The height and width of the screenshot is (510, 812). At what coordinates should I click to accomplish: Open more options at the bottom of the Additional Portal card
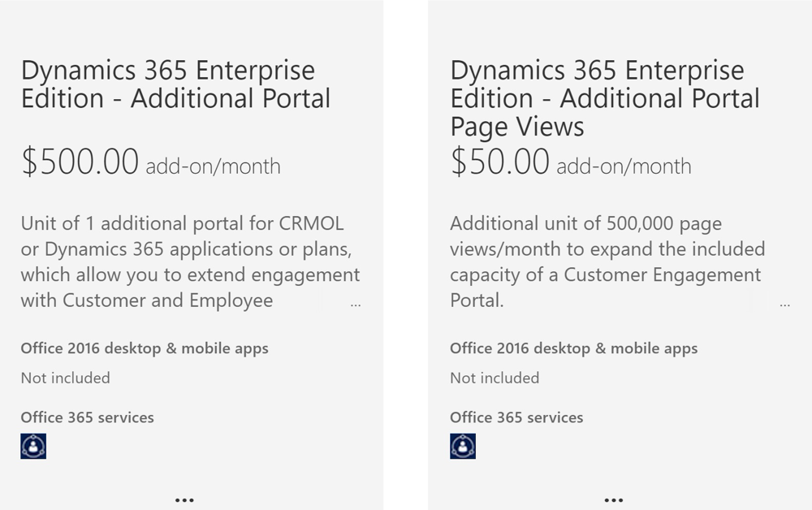click(184, 500)
